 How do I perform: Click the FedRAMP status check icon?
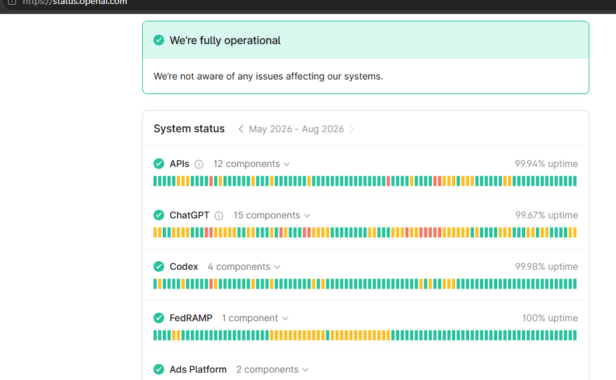tap(159, 318)
